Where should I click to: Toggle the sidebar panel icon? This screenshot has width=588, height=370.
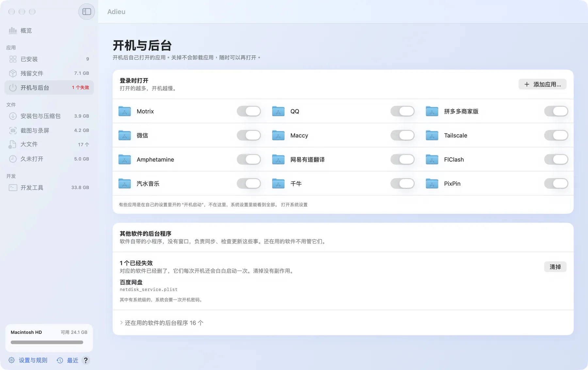click(x=87, y=12)
